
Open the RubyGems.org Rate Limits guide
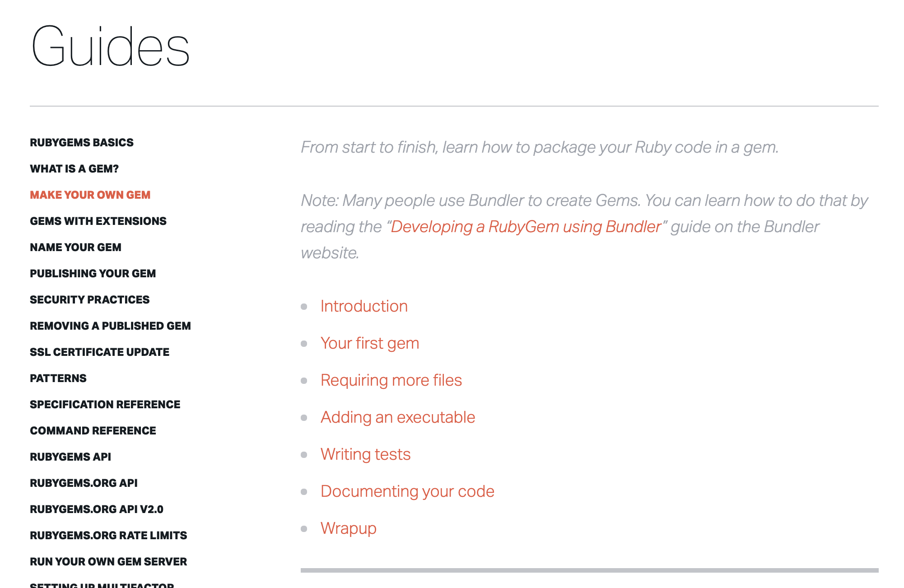click(108, 536)
